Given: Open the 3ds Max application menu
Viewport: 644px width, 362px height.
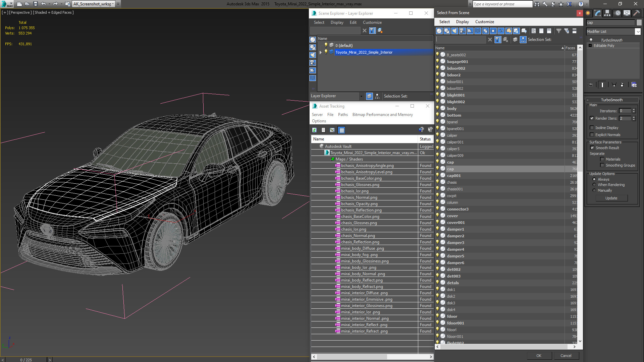Looking at the screenshot, I should pyautogui.click(x=7, y=4).
